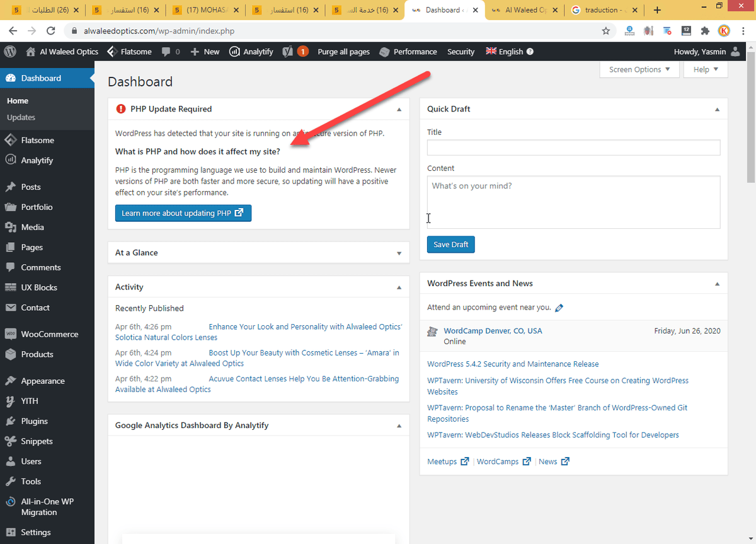This screenshot has height=544, width=756.
Task: Open the Solotica Natural Colors Lenses post
Action: 258,332
